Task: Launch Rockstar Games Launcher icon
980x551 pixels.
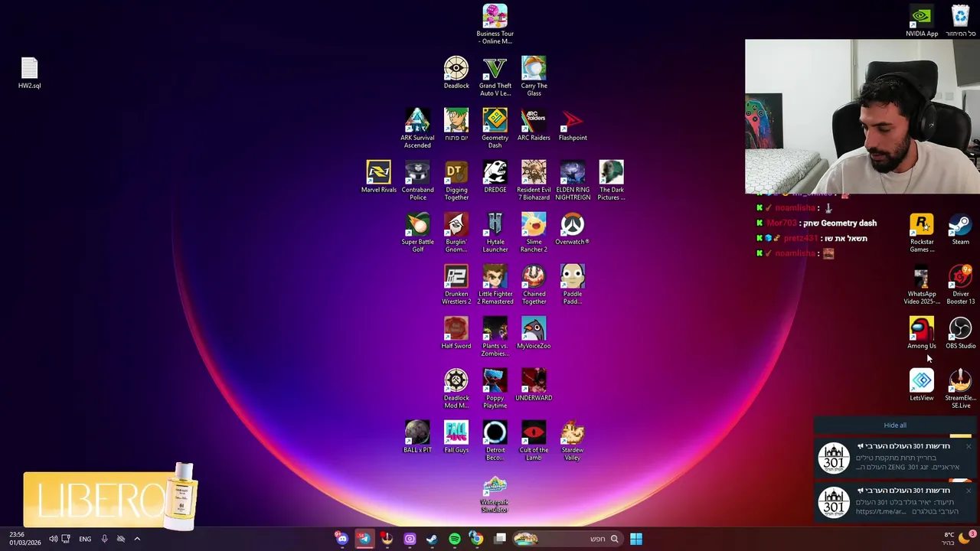Action: [922, 232]
